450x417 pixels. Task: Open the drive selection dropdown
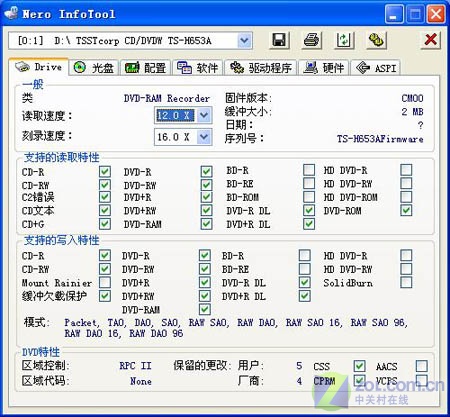click(244, 41)
